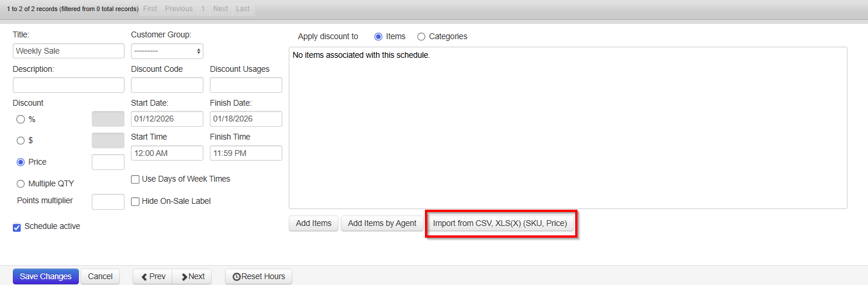Check Hide On-Sale Label box
The image size is (868, 285).
tap(135, 201)
